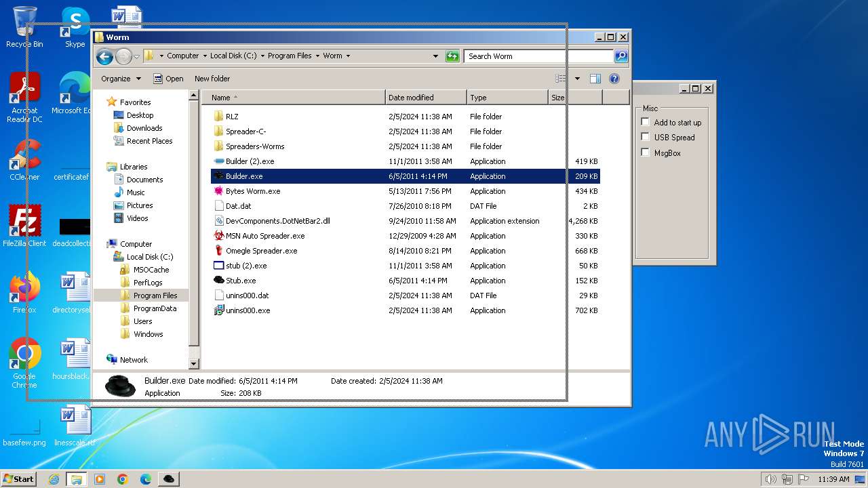868x488 pixels.
Task: Select MSN Auto Spreader.exe biohazard icon
Action: pos(218,236)
